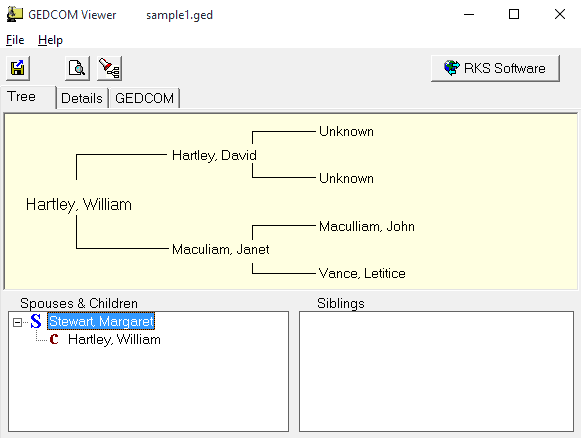Click the GEDCOM Viewer title bar app icon
The image size is (581, 438).
(15, 14)
